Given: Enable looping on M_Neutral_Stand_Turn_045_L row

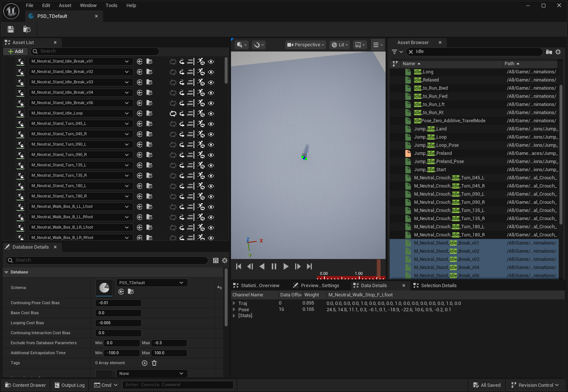Looking at the screenshot, I should tap(173, 124).
